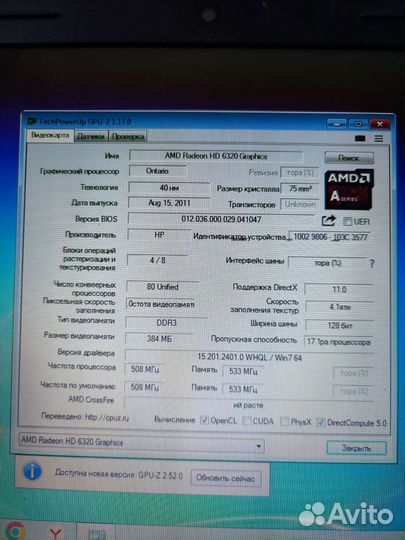Click the Aug 15, 2011 release date field
405x540 pixels.
tap(169, 203)
